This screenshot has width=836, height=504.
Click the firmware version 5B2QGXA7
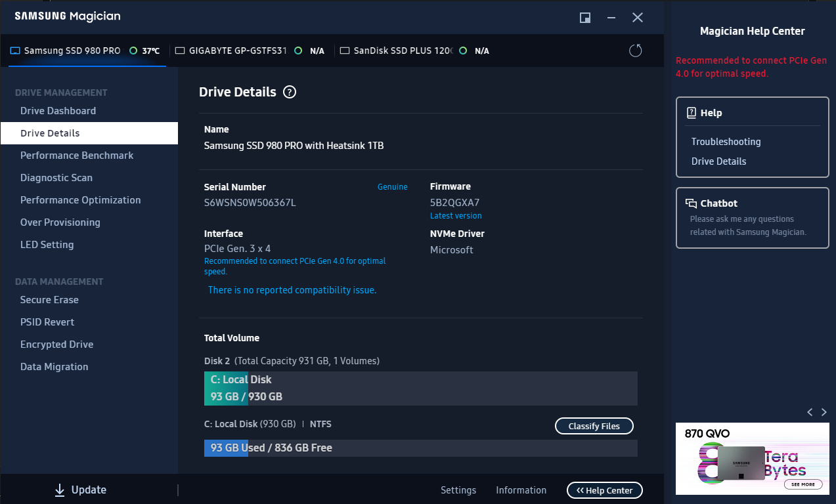pyautogui.click(x=454, y=203)
